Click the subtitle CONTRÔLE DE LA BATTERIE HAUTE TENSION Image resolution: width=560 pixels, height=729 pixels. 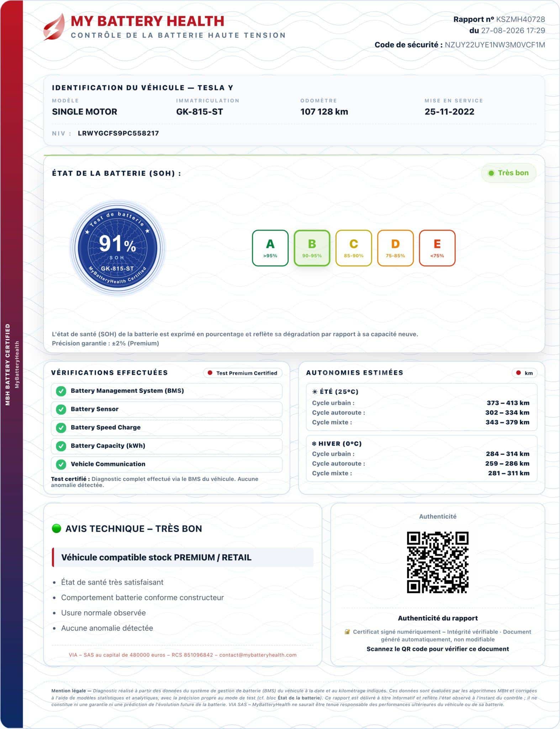[x=178, y=35]
